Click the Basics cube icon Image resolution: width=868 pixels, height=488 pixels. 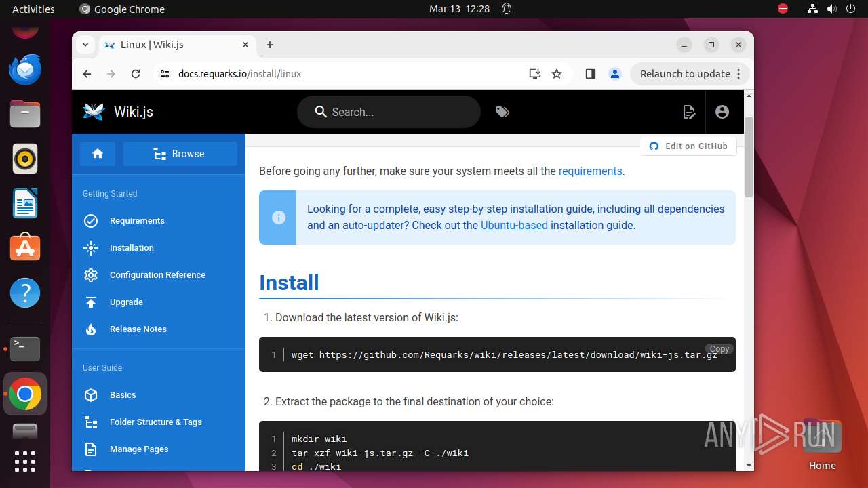[x=91, y=395]
